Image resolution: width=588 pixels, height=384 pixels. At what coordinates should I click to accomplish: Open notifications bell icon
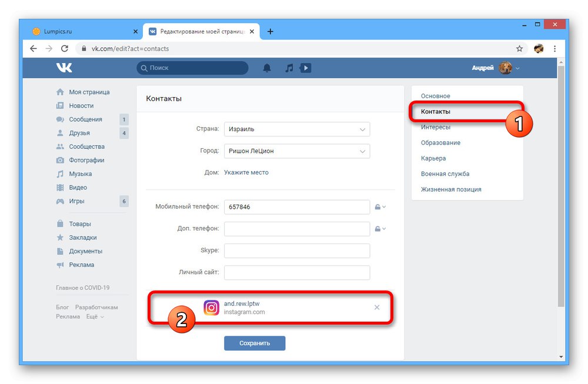pyautogui.click(x=267, y=68)
